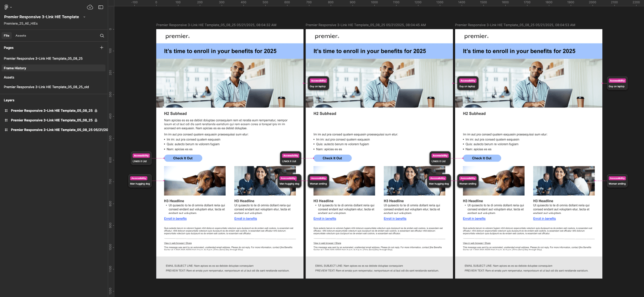Click the cloud sync status icon

click(90, 7)
